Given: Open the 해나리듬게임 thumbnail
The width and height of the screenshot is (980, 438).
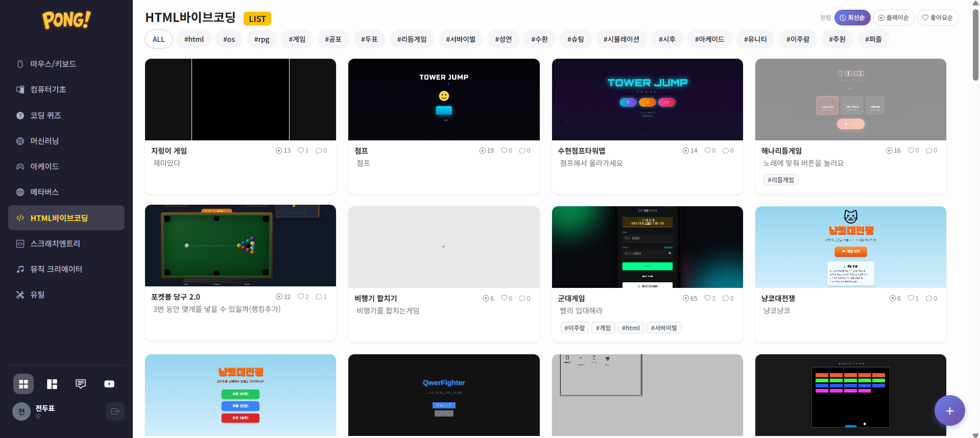Looking at the screenshot, I should point(851,100).
